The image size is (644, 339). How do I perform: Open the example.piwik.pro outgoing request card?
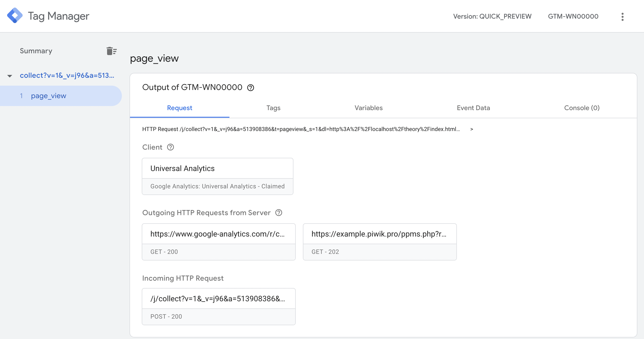tap(380, 242)
